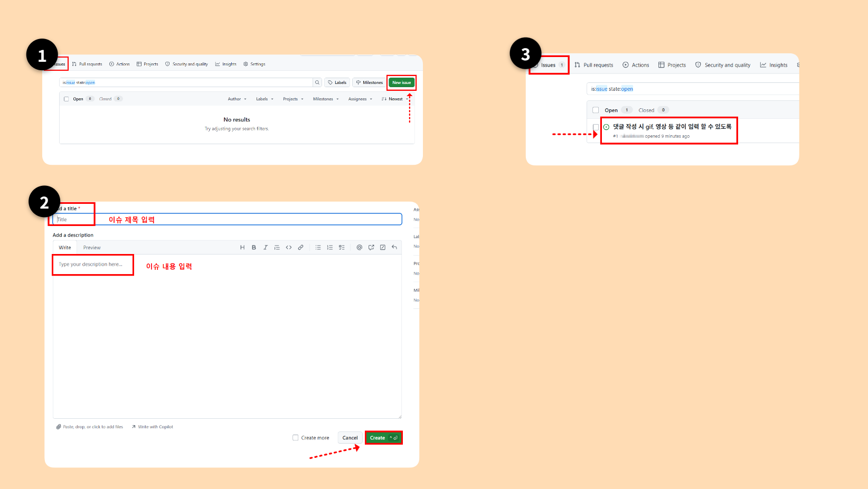Check the Create more checkbox
Viewport: 868px width, 489px height.
tap(296, 438)
